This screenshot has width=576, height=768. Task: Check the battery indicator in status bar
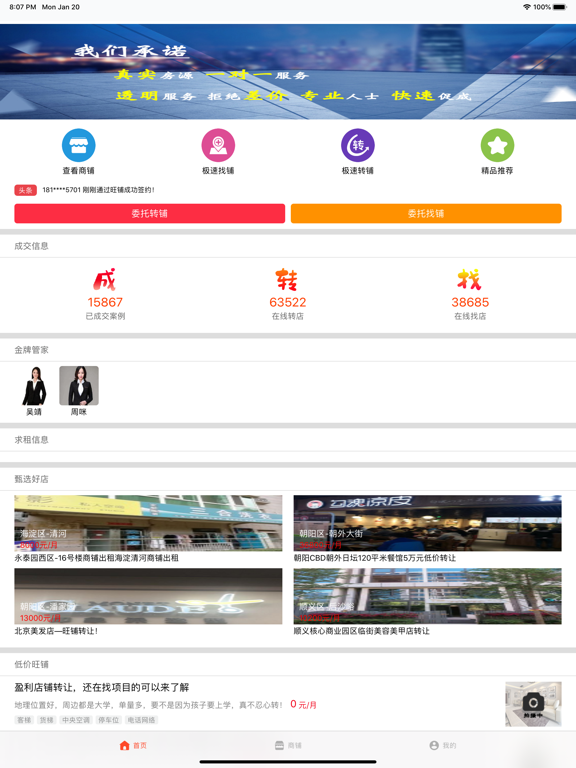[x=560, y=7]
